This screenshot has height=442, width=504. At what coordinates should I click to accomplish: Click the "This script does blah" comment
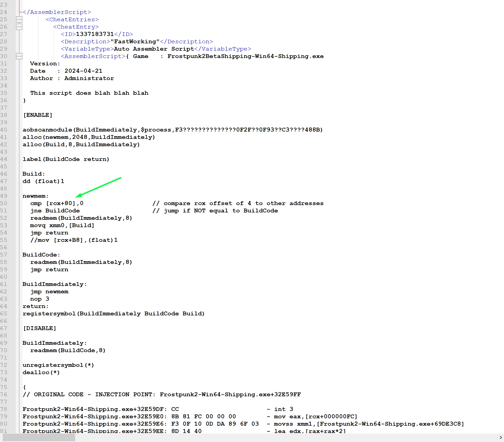[x=89, y=93]
